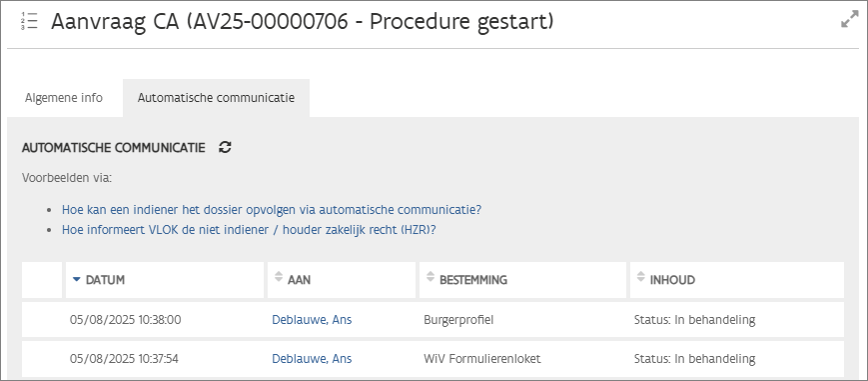868x381 pixels.
Task: Open the link about VLOK informing niet indiener
Action: 249,230
